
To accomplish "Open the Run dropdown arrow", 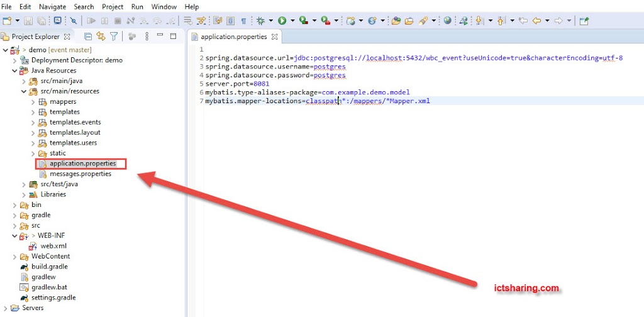I will [292, 21].
